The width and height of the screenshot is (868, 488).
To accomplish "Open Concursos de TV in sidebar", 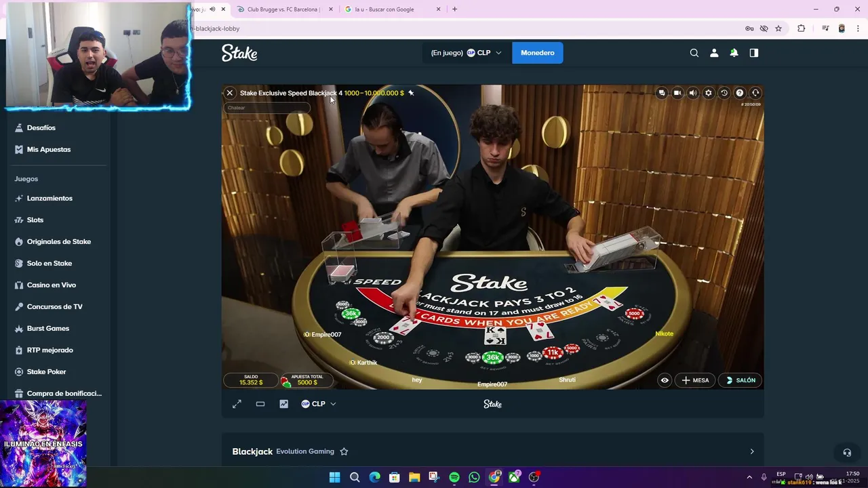I will pos(54,306).
